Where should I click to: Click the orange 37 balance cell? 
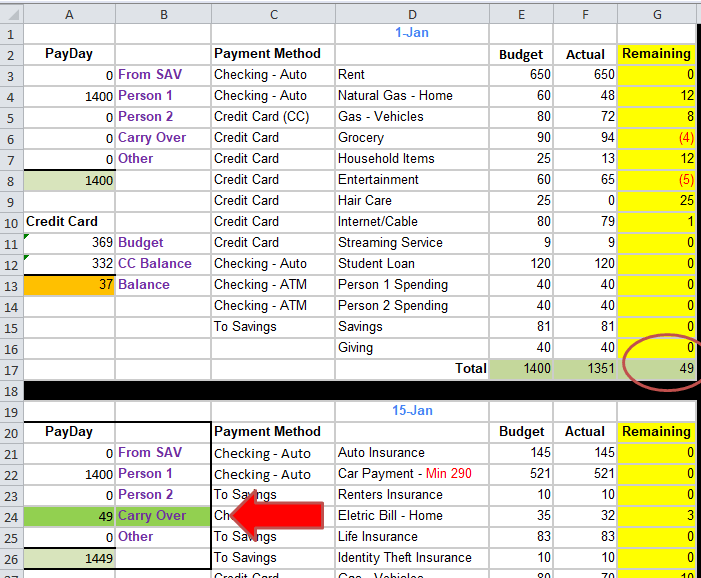click(69, 285)
